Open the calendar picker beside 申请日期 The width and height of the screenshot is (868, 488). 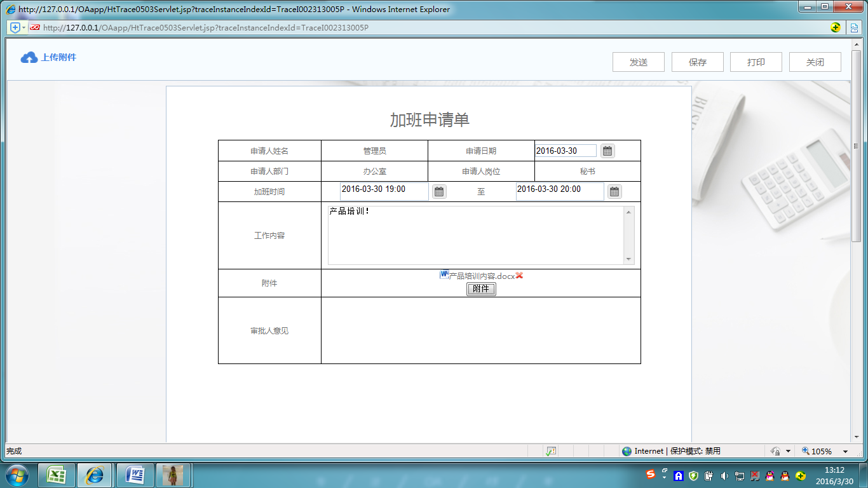point(607,150)
